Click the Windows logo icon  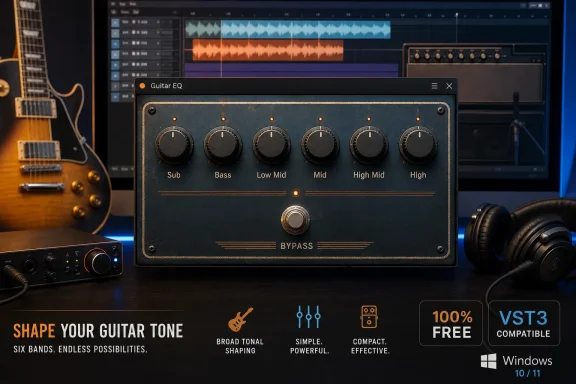(x=489, y=362)
